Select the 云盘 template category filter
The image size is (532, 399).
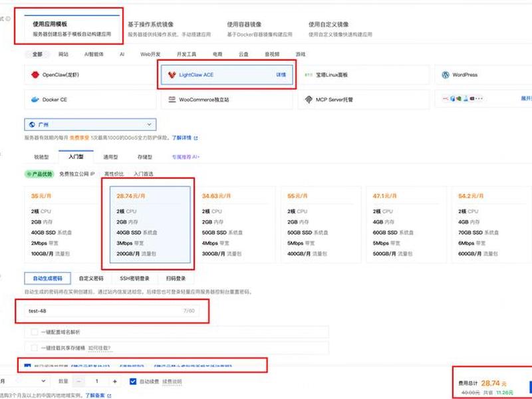(243, 54)
